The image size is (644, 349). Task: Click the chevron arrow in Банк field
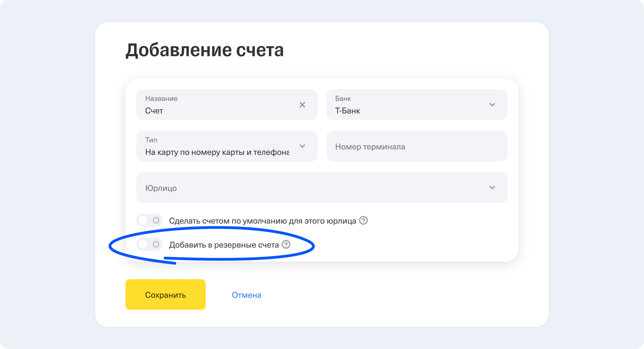[x=492, y=105]
